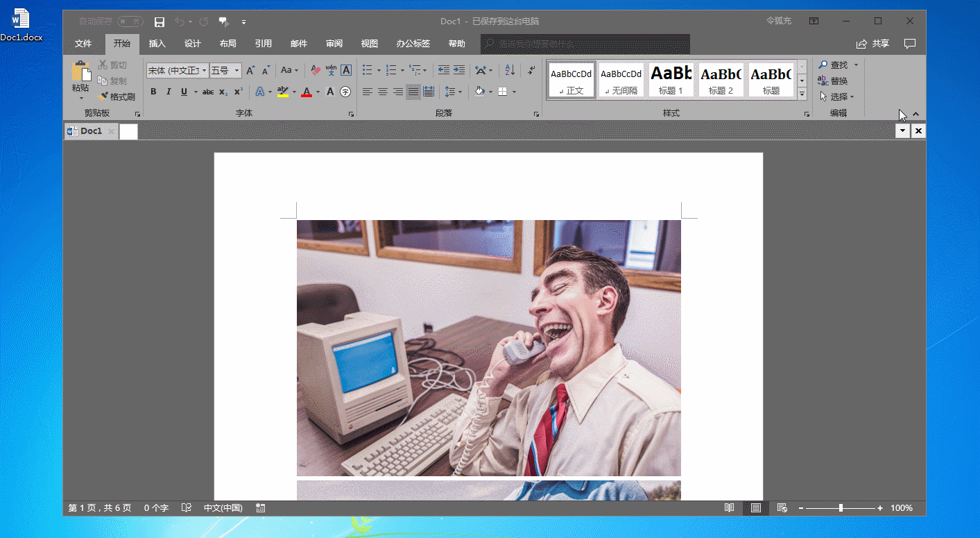Toggle Underline formatting
Image resolution: width=980 pixels, height=538 pixels.
point(184,92)
